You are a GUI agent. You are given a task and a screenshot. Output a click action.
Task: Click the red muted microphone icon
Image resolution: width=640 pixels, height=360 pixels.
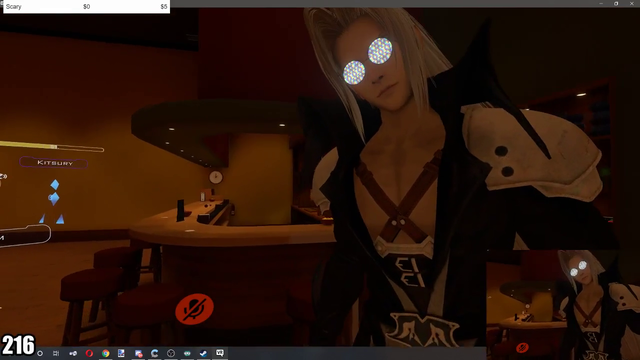coord(194,309)
